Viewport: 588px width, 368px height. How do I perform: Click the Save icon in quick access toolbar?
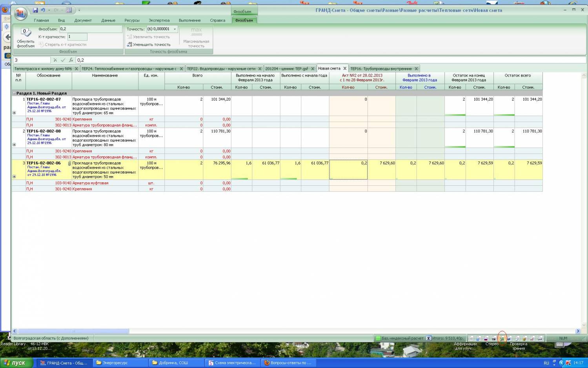click(x=35, y=10)
